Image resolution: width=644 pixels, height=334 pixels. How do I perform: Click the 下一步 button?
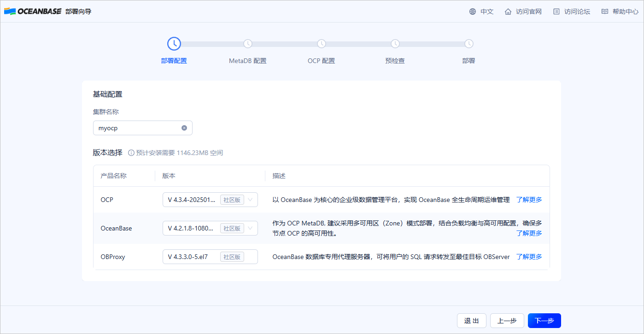click(x=544, y=321)
